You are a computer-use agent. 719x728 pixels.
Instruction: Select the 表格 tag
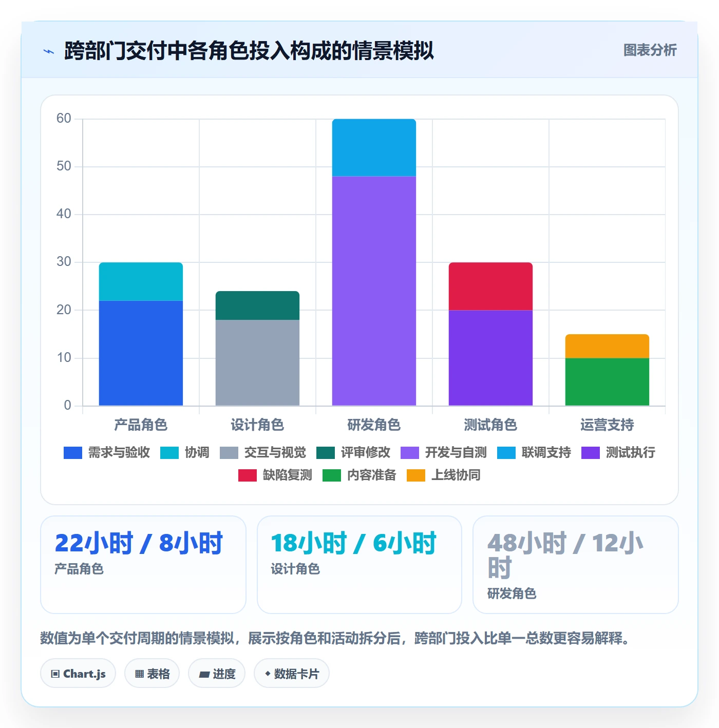152,674
